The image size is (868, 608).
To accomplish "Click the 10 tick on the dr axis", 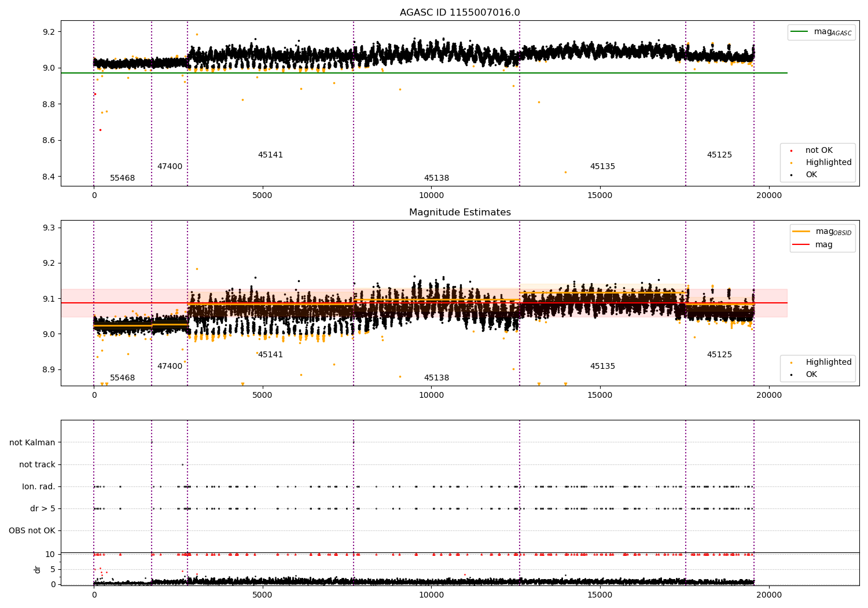I will point(50,554).
